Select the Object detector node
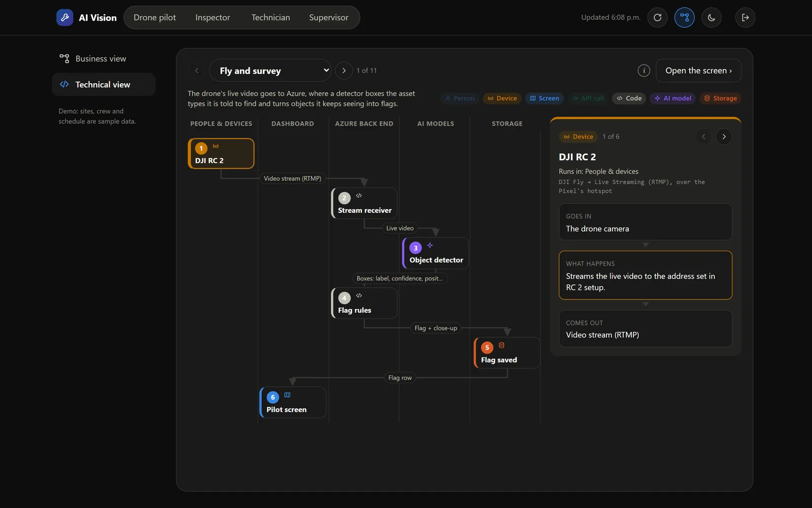812x508 pixels. (x=435, y=253)
